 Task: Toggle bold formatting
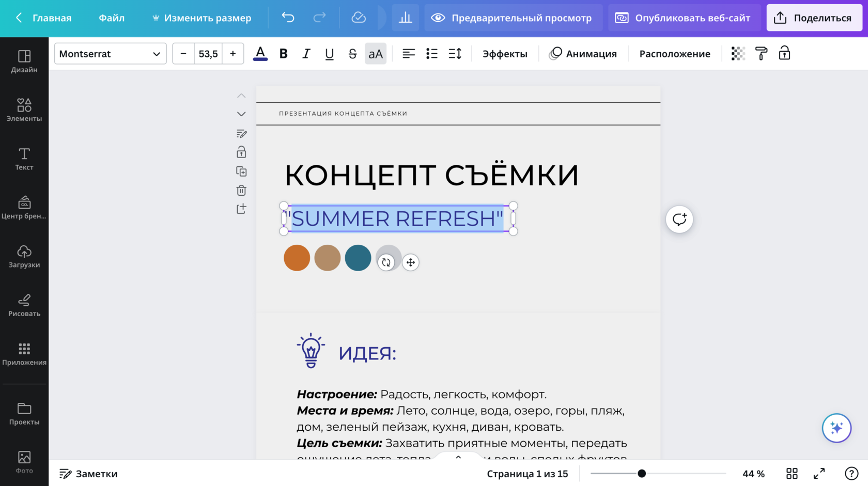pos(283,54)
